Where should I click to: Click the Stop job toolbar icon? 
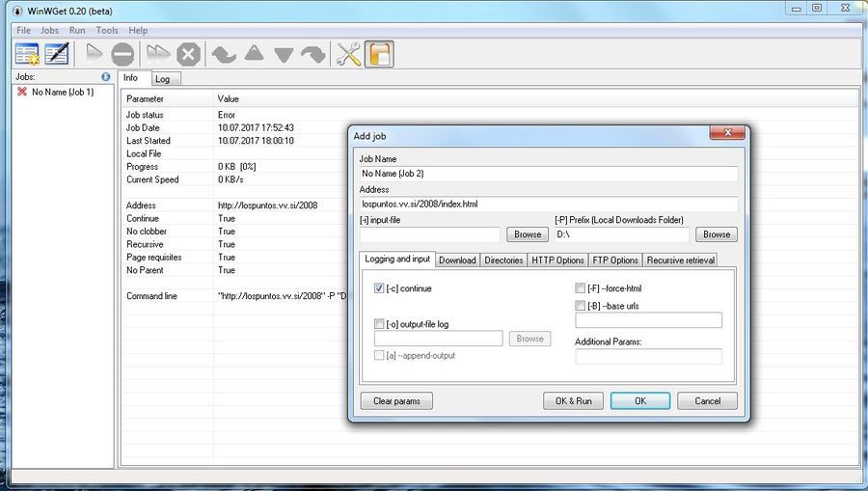pos(122,54)
